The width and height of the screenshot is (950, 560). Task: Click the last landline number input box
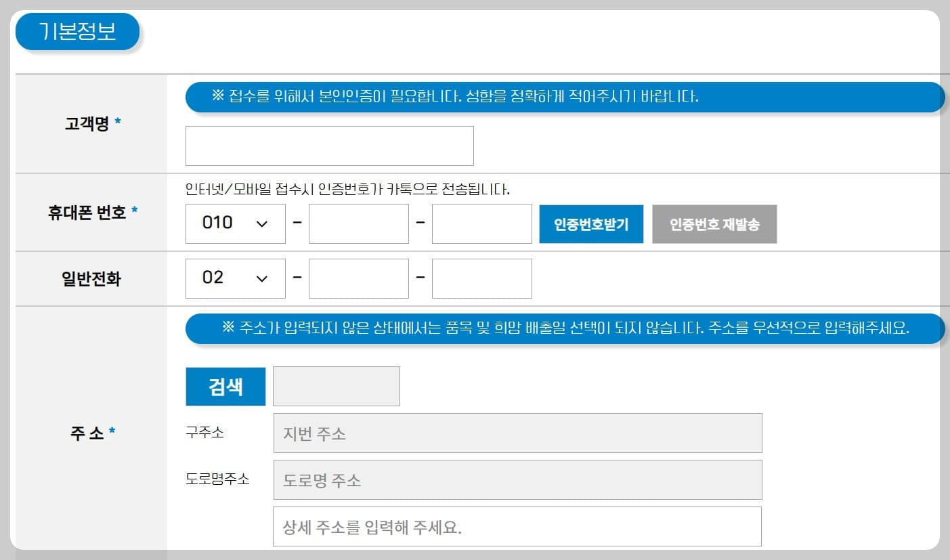pyautogui.click(x=481, y=278)
